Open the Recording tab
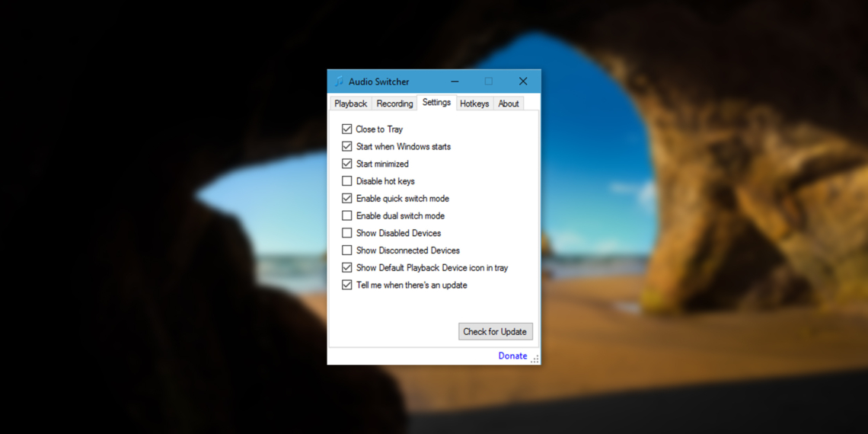Image resolution: width=868 pixels, height=434 pixels. [x=394, y=104]
